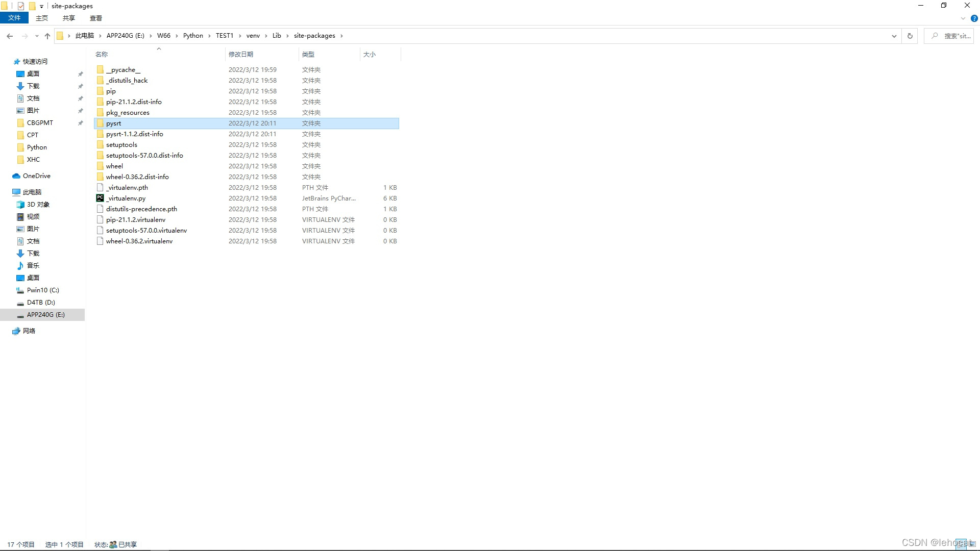
Task: Open pinned 桌面 in quick access
Action: (x=33, y=74)
